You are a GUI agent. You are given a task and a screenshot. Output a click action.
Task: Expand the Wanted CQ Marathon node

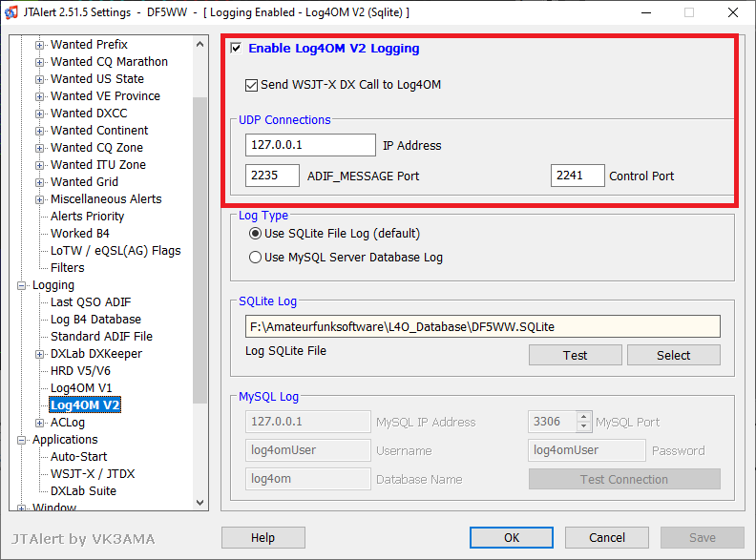[x=39, y=62]
